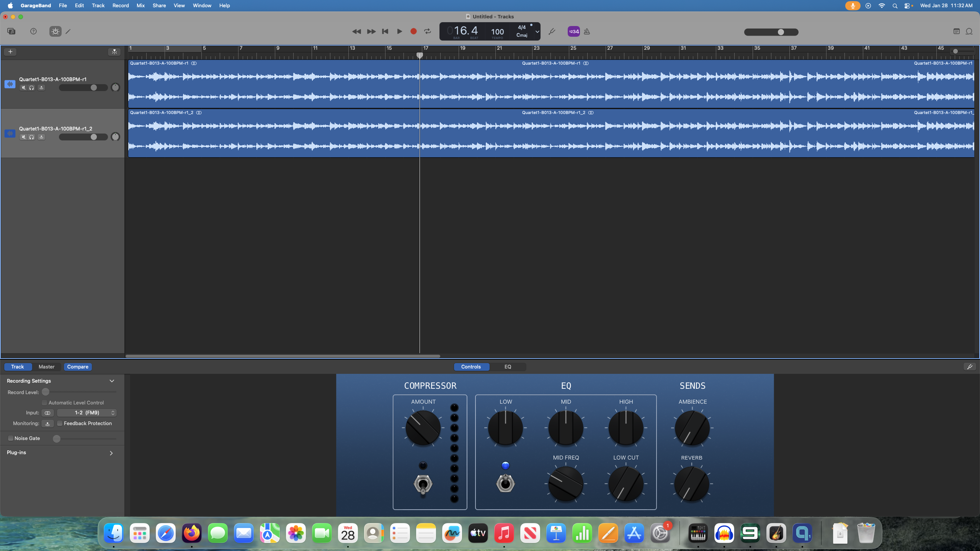Add a new track with plus button
The height and width of the screenshot is (551, 980).
click(10, 52)
